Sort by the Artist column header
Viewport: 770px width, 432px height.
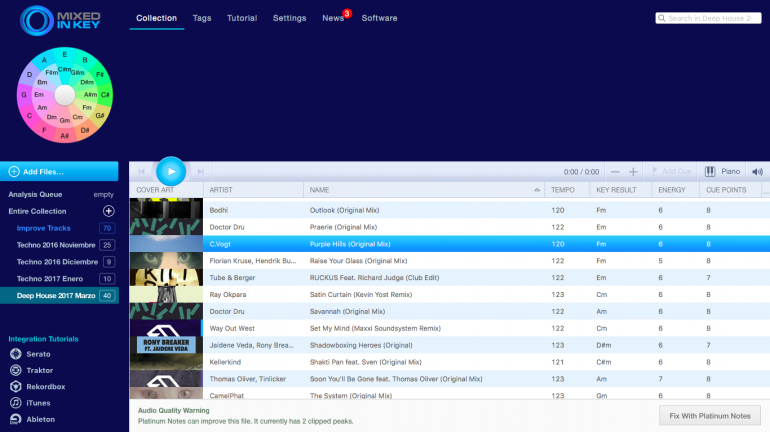(x=253, y=190)
